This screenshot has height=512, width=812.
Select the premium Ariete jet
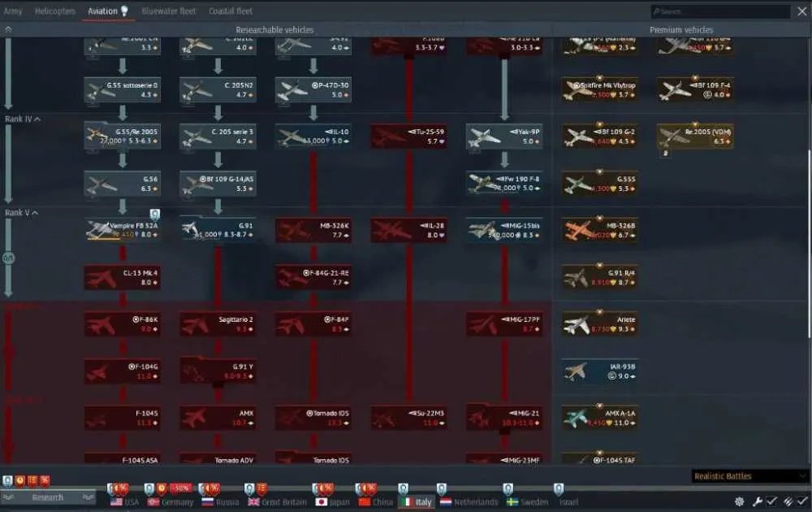(x=600, y=324)
